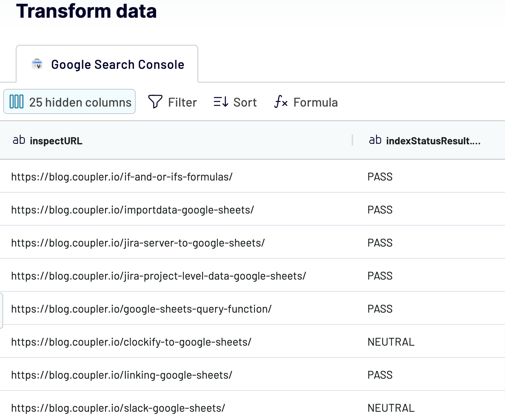This screenshot has height=420, width=505.
Task: Click PASS in the google-sheets-query-function row
Action: pyautogui.click(x=380, y=309)
